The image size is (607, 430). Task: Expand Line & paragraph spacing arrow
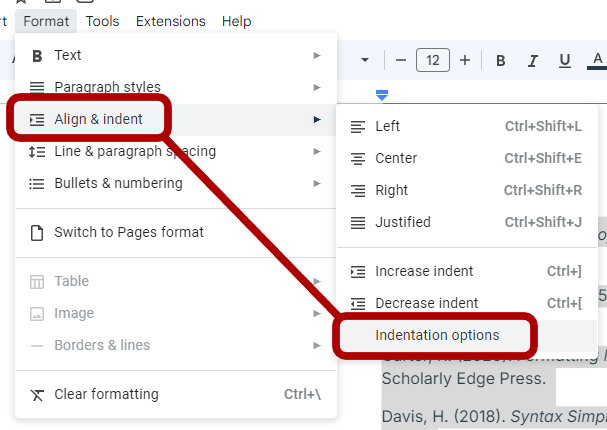pyautogui.click(x=317, y=151)
